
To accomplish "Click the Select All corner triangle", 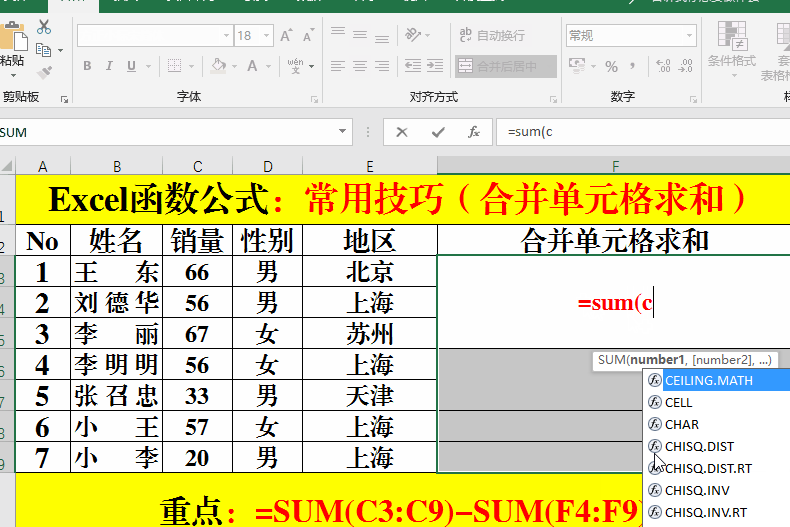I will 7,166.
